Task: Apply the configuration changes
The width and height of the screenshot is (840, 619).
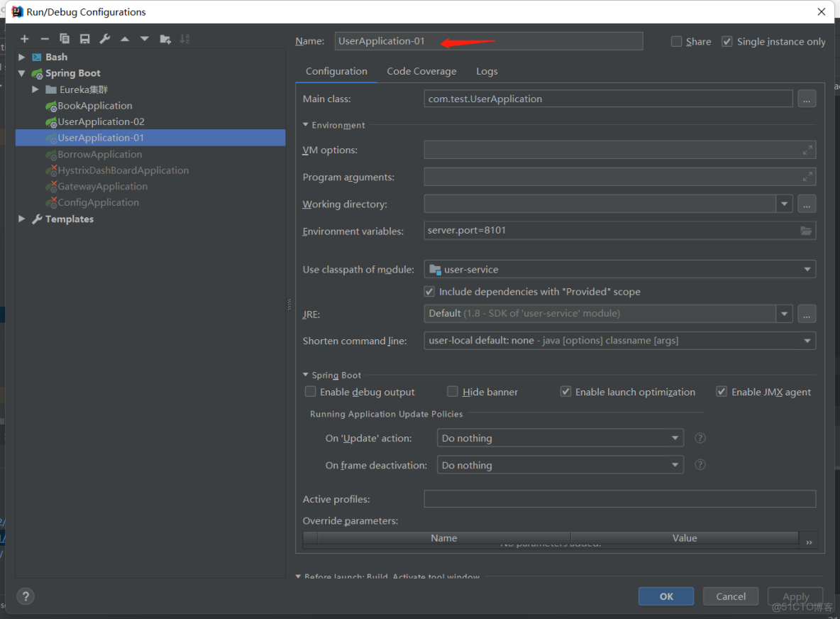Action: pyautogui.click(x=795, y=596)
